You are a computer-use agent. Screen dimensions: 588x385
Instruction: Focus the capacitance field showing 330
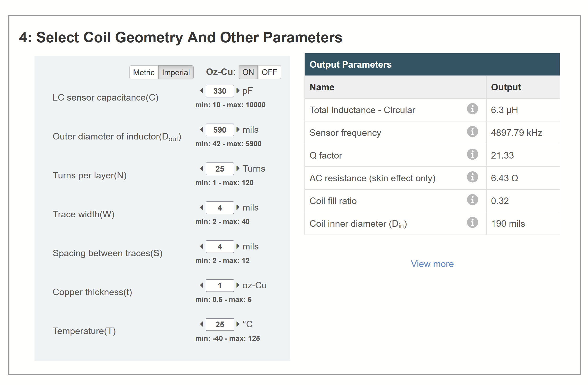[x=220, y=91]
